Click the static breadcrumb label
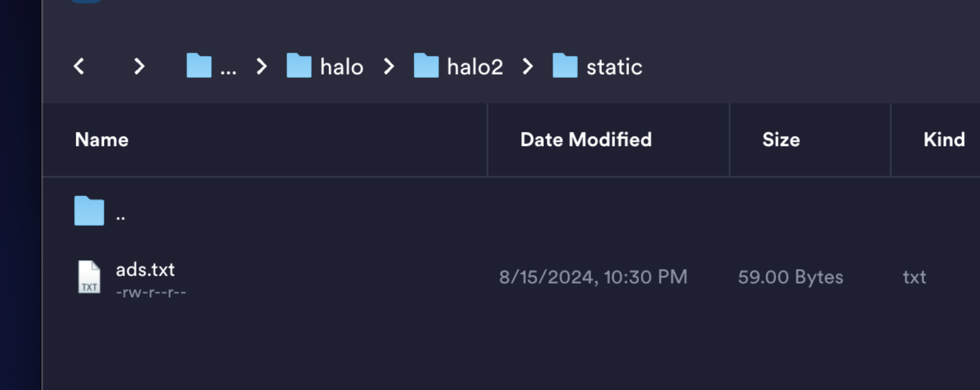The image size is (980, 390). [x=614, y=67]
